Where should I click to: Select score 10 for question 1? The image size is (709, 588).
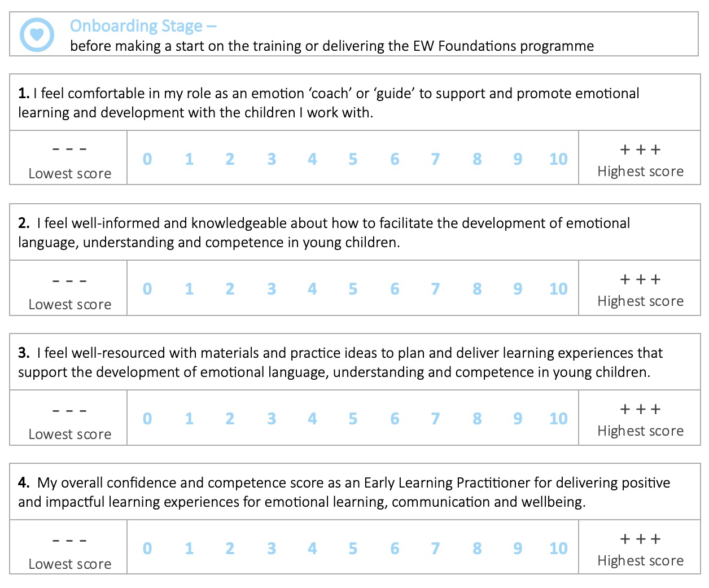pyautogui.click(x=558, y=159)
